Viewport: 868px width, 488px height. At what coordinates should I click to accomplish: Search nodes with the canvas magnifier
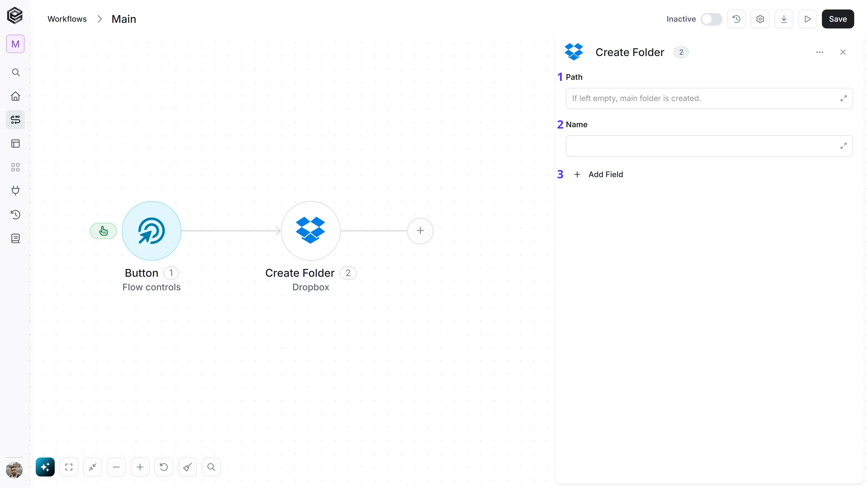coord(211,467)
